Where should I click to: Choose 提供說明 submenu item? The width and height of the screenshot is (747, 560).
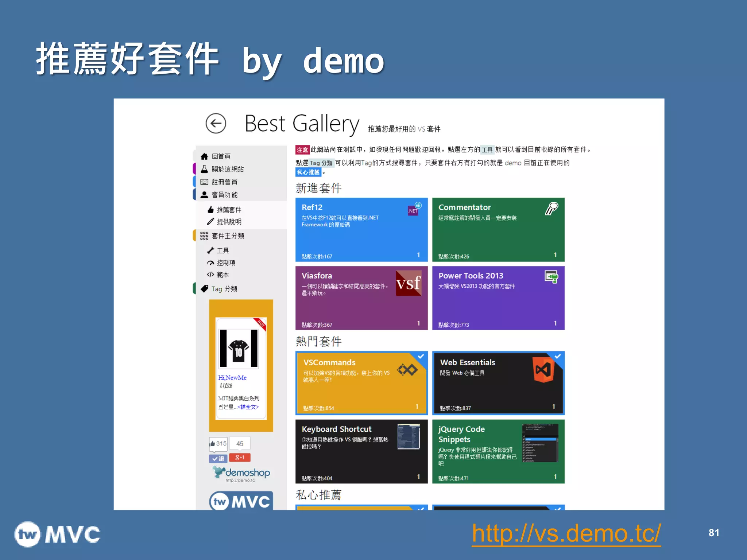tap(229, 222)
